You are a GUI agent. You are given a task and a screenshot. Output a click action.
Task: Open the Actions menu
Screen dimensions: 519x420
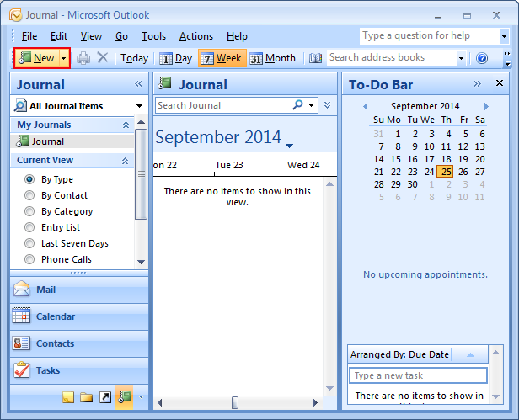(x=196, y=36)
